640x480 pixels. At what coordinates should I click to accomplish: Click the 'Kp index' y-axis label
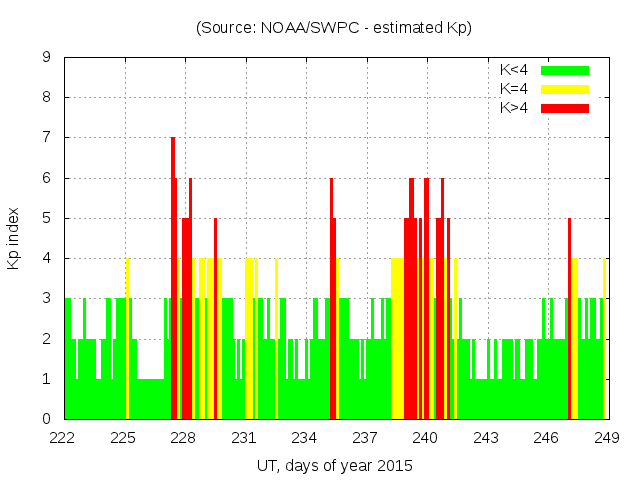point(14,238)
